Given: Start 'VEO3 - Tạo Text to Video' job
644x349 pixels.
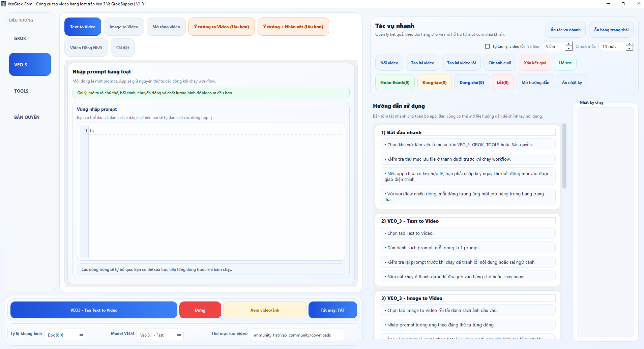Looking at the screenshot, I should click(x=94, y=310).
